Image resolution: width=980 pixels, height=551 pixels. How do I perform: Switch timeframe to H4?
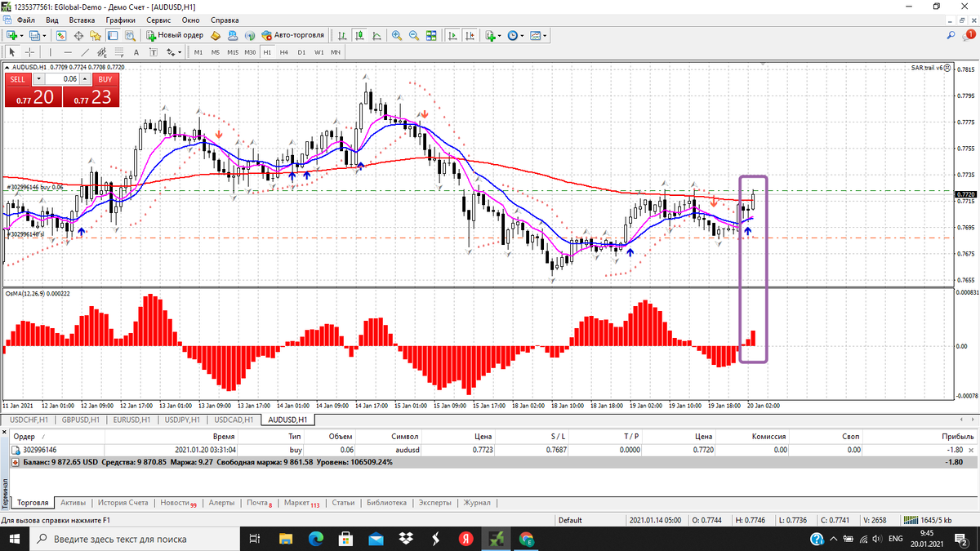[x=284, y=51]
